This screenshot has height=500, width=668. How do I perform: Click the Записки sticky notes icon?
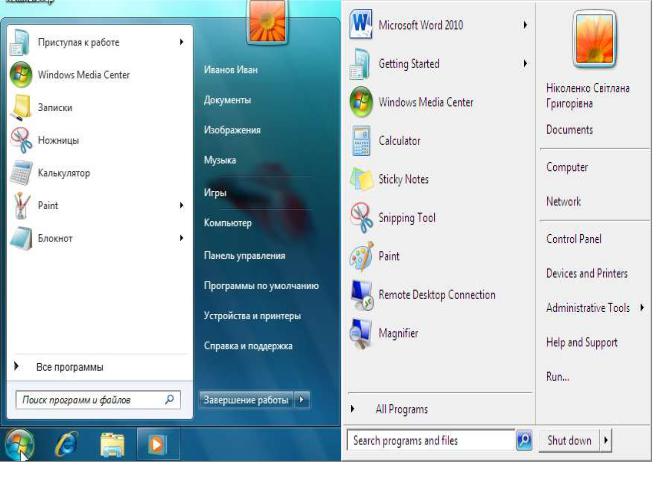coord(21,107)
